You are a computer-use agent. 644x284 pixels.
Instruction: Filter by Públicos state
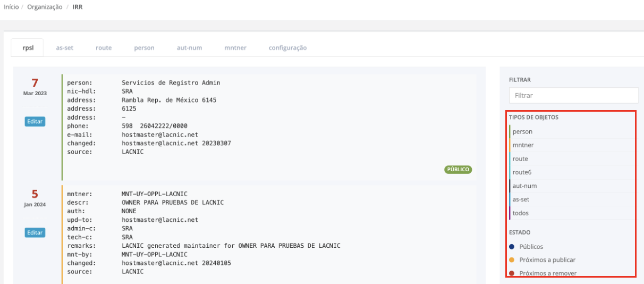(531, 247)
